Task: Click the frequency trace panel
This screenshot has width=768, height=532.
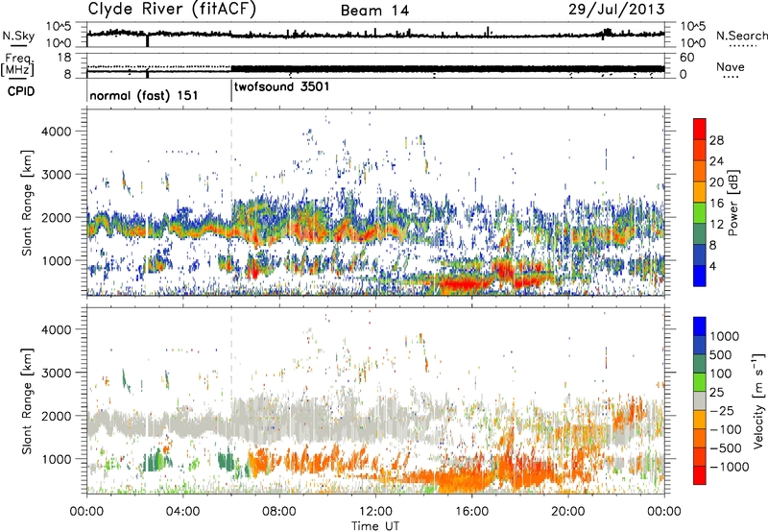Action: (x=375, y=65)
